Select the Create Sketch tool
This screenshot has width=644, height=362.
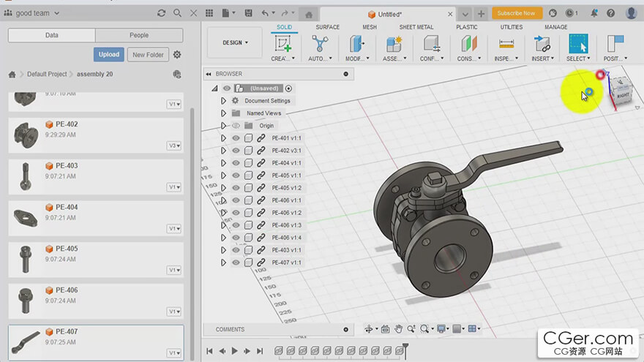click(283, 44)
